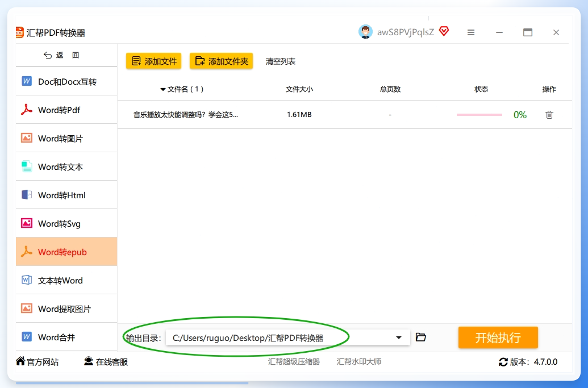This screenshot has height=388, width=588.
Task: Click the pink conversion progress bar
Action: point(479,115)
